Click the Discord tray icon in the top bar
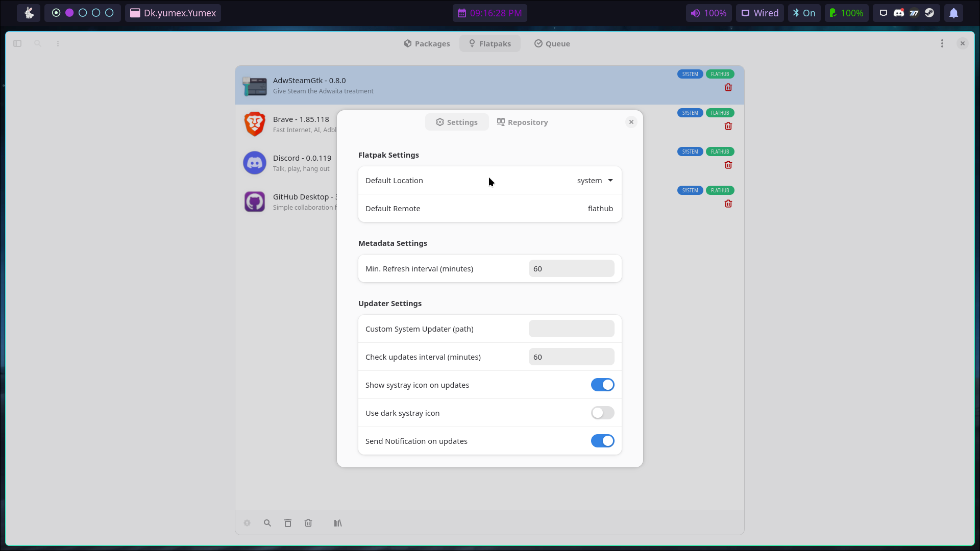 pyautogui.click(x=899, y=13)
